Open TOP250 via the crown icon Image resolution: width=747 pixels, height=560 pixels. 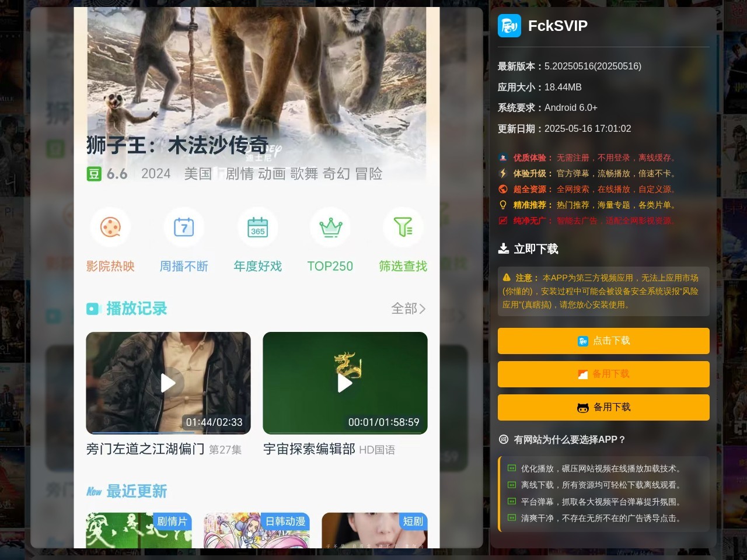(330, 228)
